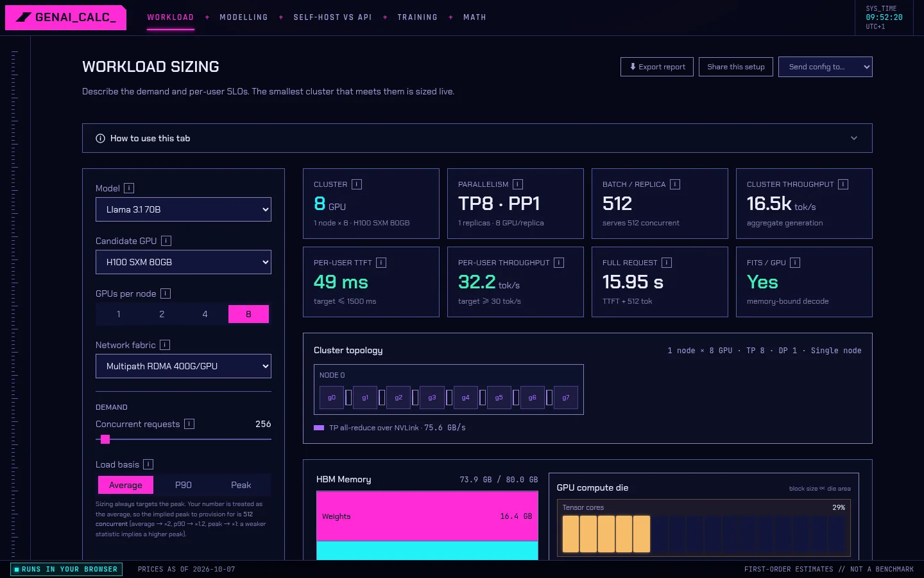Show info for PER-USER TTFT card

(381, 263)
